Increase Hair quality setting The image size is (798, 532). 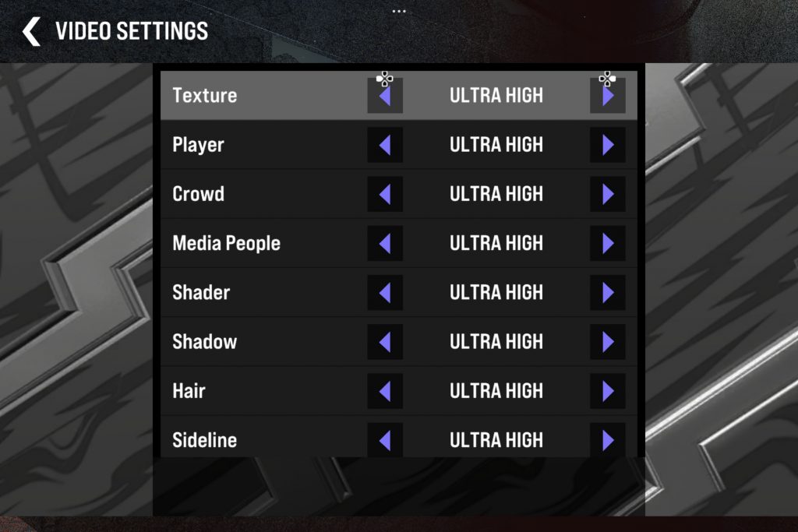(x=608, y=391)
